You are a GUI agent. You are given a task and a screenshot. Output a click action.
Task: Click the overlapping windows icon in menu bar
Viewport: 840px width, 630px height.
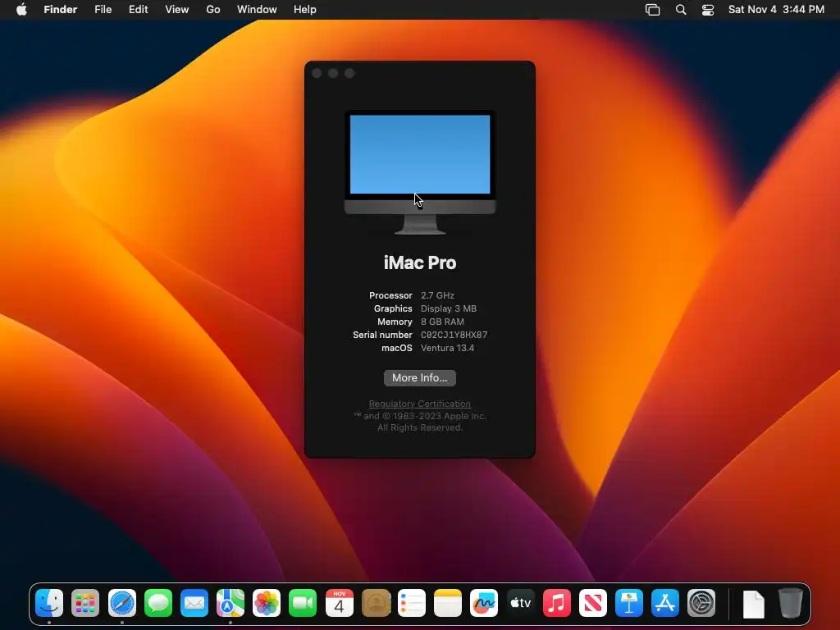652,10
